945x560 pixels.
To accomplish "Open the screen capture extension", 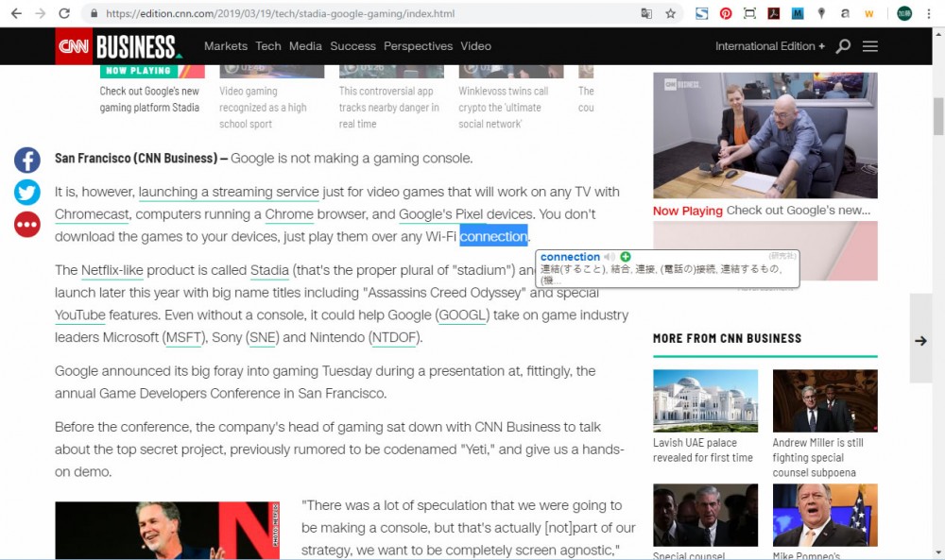I will tap(749, 13).
